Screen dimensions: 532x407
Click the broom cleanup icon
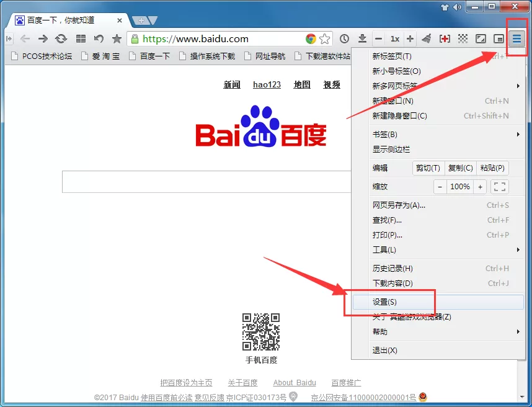[427, 39]
